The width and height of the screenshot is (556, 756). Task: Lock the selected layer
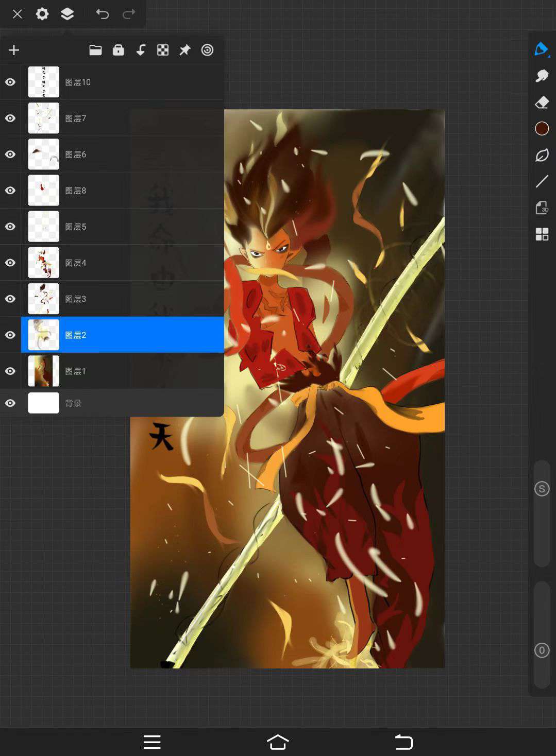click(x=119, y=50)
